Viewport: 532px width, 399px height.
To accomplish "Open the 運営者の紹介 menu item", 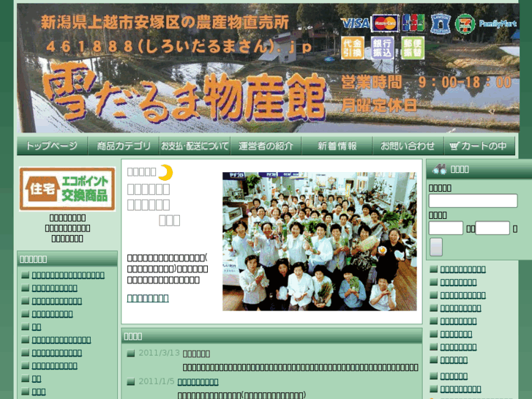I will pyautogui.click(x=266, y=146).
